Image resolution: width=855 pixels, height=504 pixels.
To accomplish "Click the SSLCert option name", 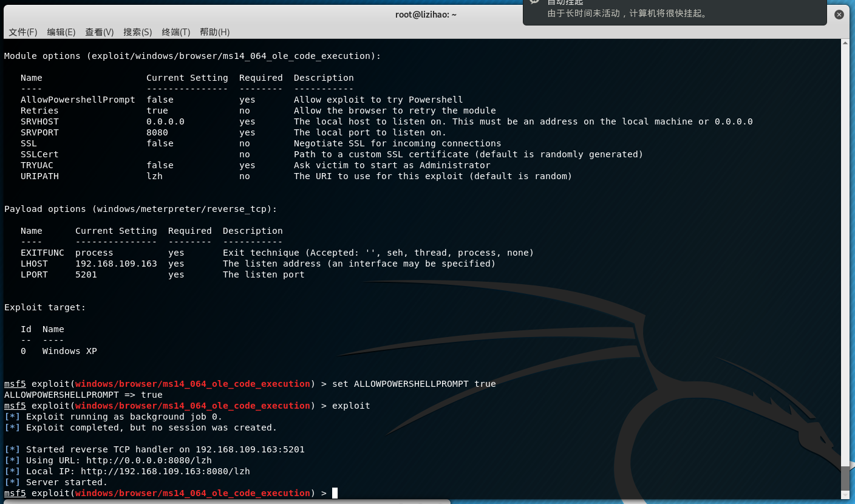I will pyautogui.click(x=39, y=154).
